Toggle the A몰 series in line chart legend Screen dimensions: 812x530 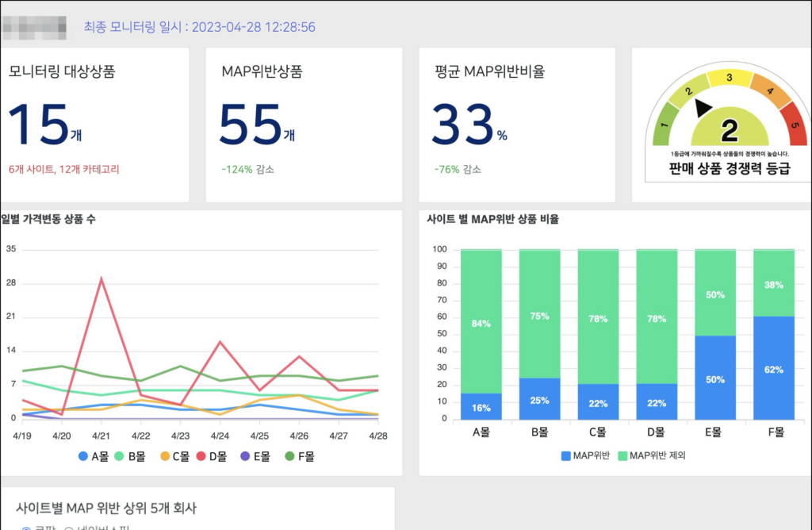tap(84, 456)
